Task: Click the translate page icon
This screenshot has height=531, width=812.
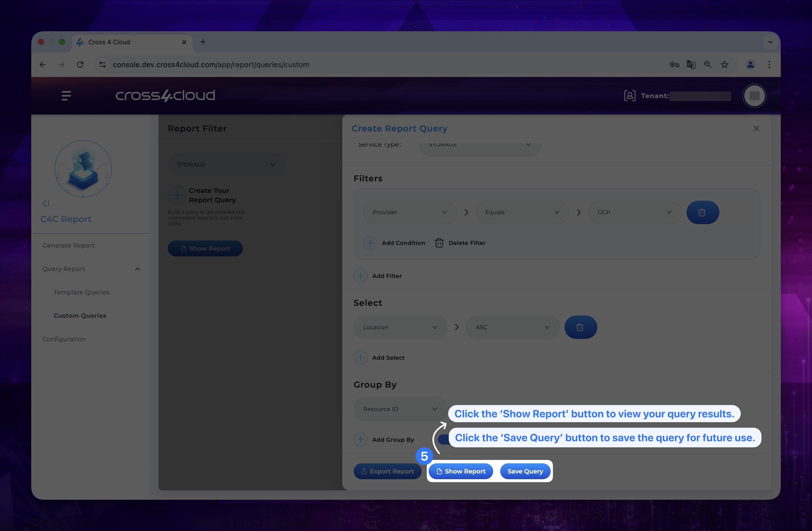Action: tap(691, 65)
